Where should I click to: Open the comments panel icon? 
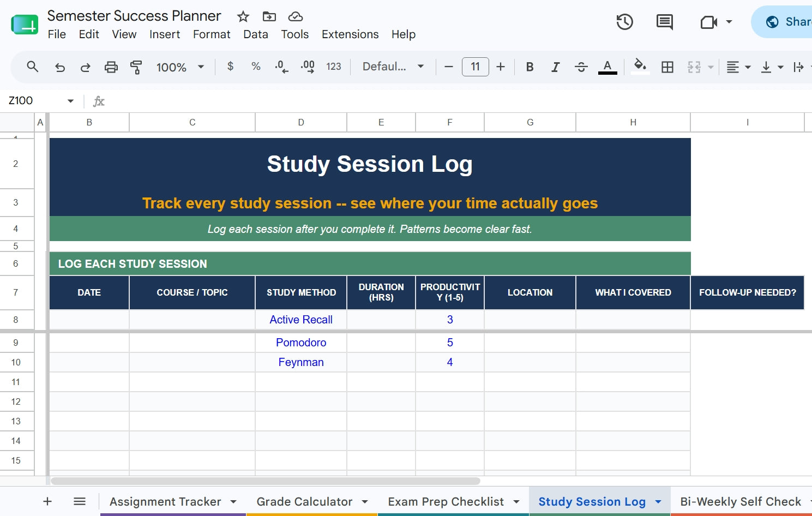coord(664,22)
